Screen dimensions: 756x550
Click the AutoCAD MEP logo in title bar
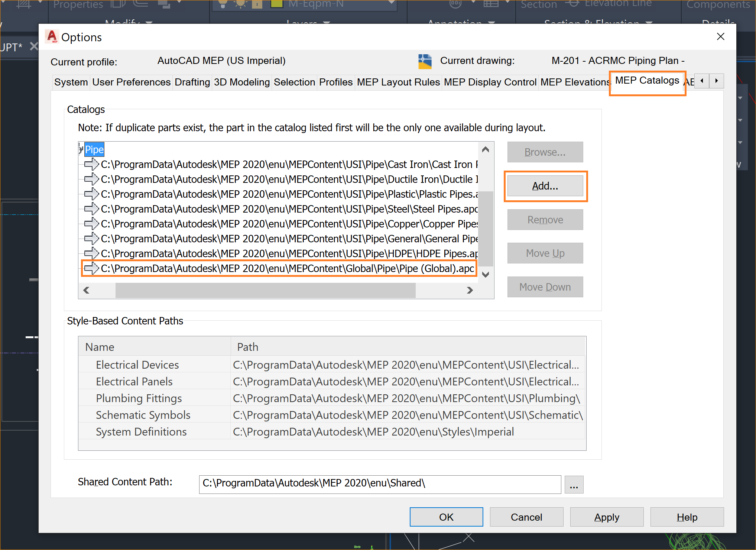[x=52, y=37]
